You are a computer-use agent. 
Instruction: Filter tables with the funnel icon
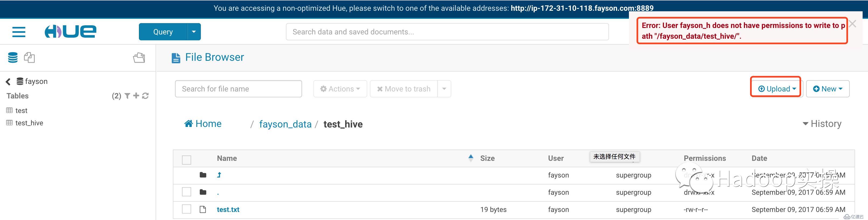(127, 96)
